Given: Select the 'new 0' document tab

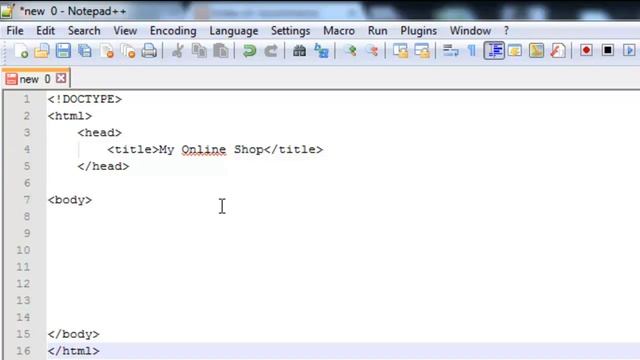Looking at the screenshot, I should coord(35,79).
